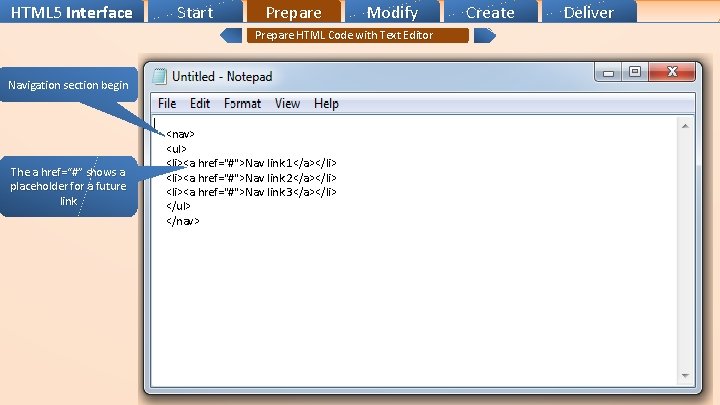Screen dimensions: 720x405
Task: Close the Notepad window
Action: (x=672, y=72)
